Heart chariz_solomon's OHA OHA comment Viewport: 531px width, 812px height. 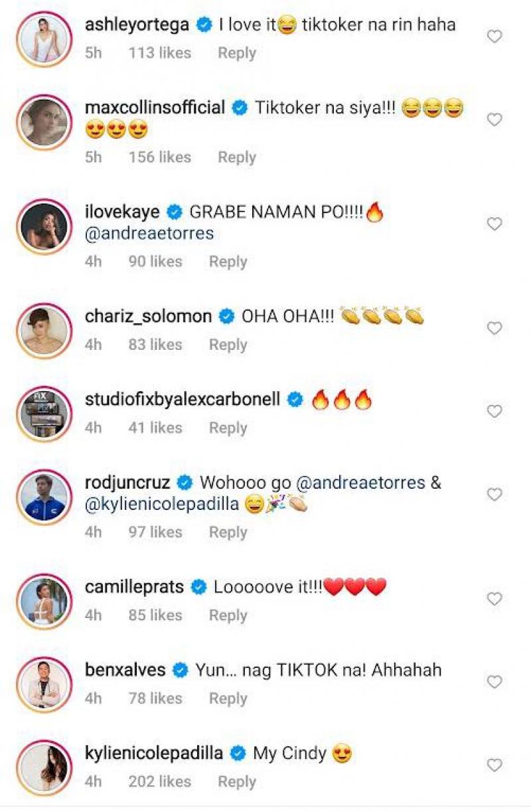(x=494, y=329)
